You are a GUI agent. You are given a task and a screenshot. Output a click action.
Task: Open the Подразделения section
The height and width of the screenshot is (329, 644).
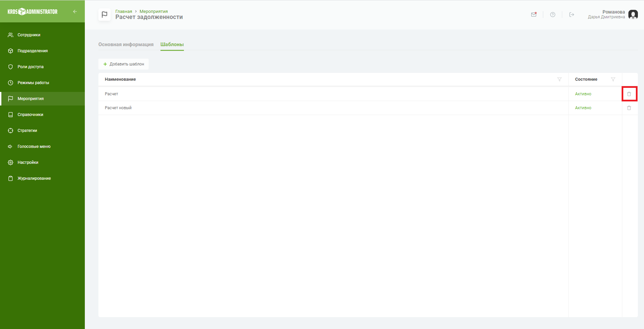coord(42,51)
